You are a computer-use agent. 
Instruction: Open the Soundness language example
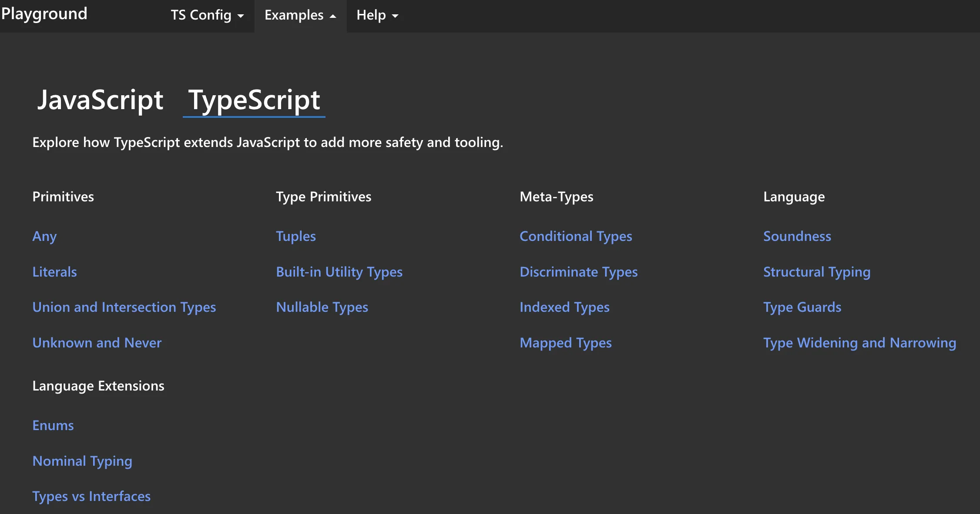797,236
